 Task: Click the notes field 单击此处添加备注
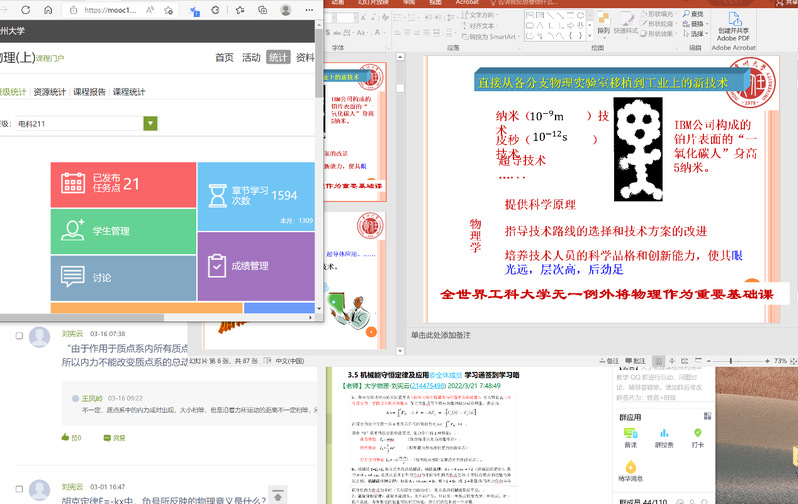tap(440, 335)
